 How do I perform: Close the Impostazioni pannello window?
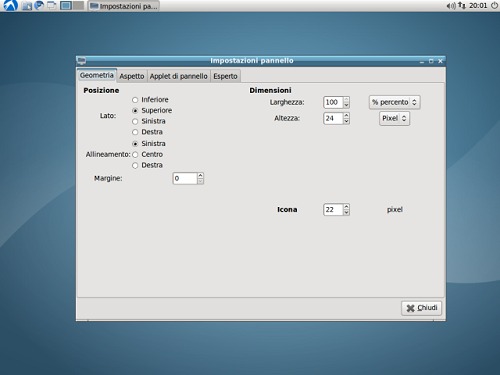click(440, 61)
